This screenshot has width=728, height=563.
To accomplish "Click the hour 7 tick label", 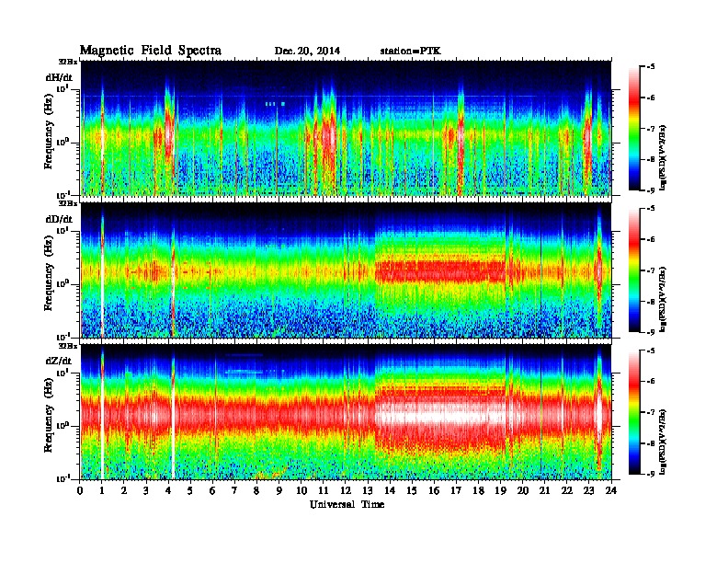I will 234,491.
